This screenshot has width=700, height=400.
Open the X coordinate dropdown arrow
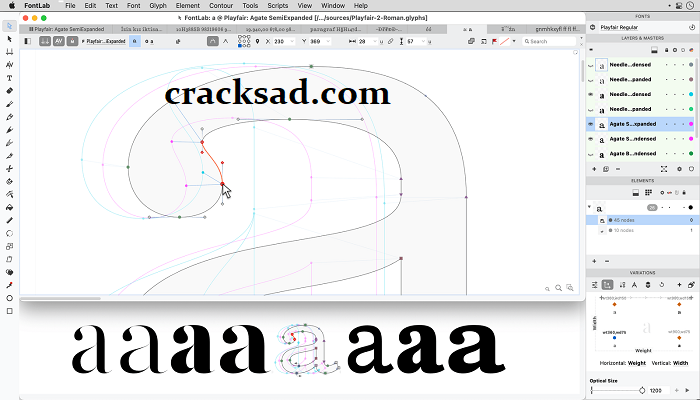click(x=292, y=41)
